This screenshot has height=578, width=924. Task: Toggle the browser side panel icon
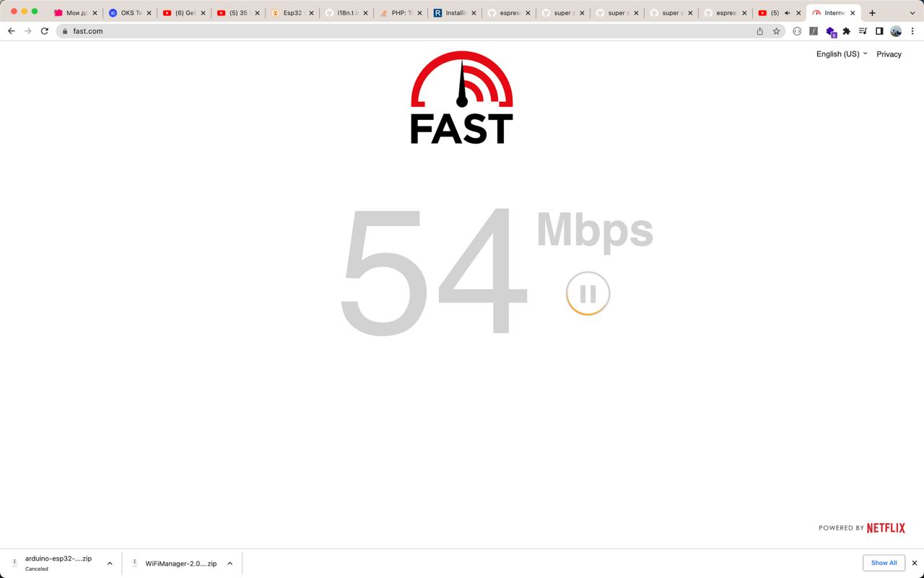tap(879, 31)
